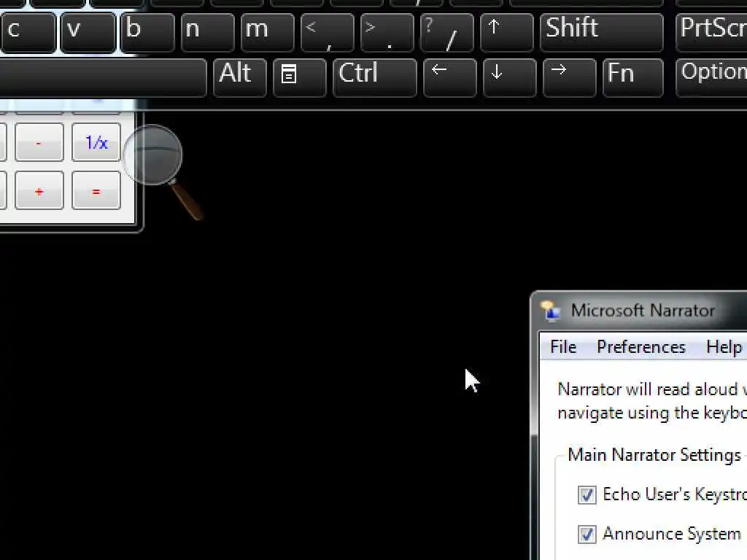This screenshot has width=747, height=560.
Task: Click 'Main Narrator Settings' group label
Action: (654, 455)
